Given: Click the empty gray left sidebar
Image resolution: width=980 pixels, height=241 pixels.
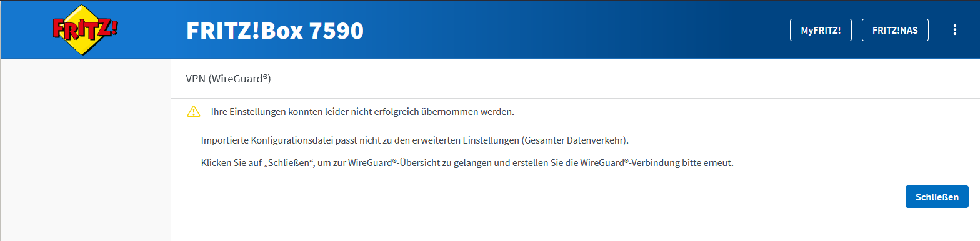Looking at the screenshot, I should coord(85,150).
